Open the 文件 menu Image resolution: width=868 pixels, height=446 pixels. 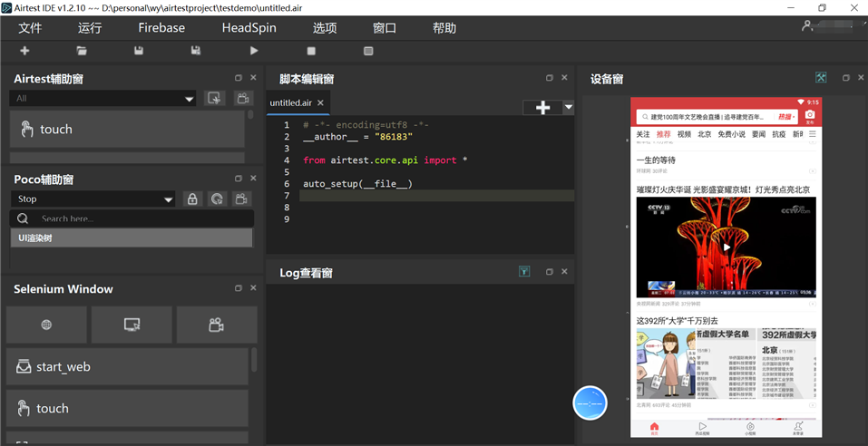[30, 28]
